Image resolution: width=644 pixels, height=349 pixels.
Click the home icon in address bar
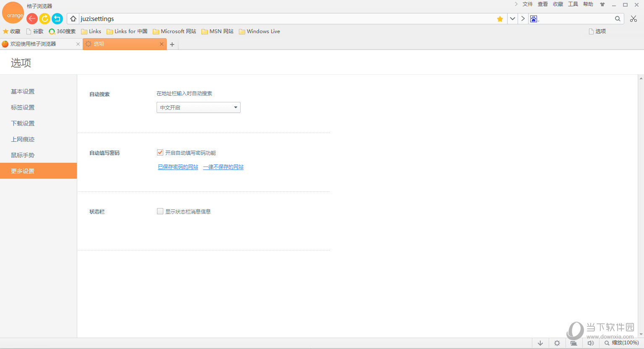tap(73, 18)
